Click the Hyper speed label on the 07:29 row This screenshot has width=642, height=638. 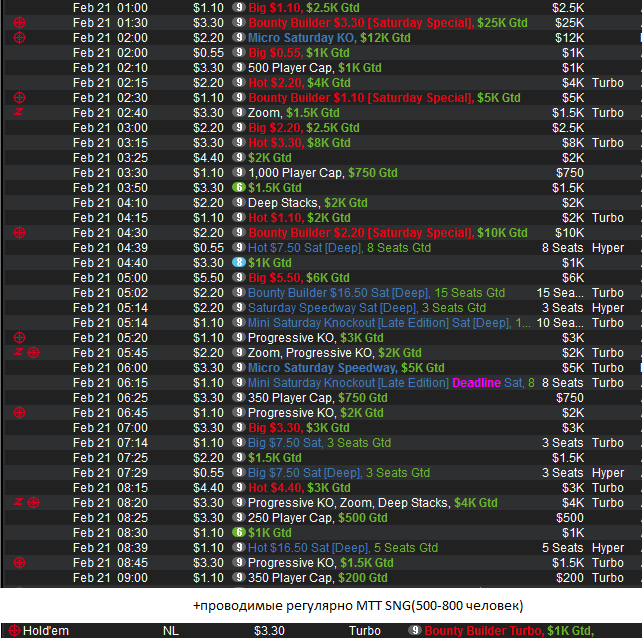608,473
